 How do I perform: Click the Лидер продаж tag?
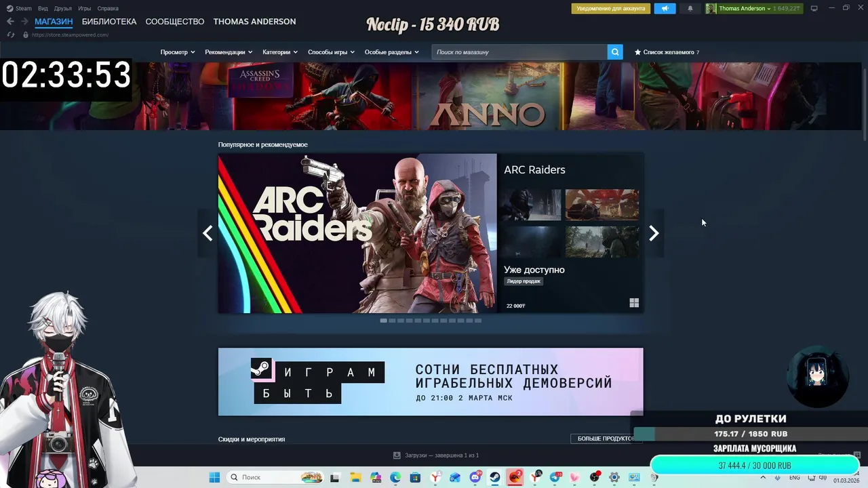click(524, 281)
